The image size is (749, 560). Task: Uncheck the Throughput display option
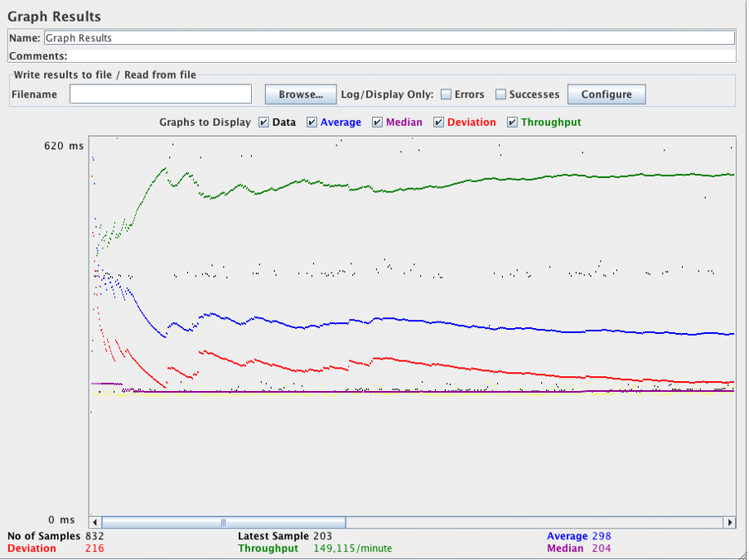point(510,122)
